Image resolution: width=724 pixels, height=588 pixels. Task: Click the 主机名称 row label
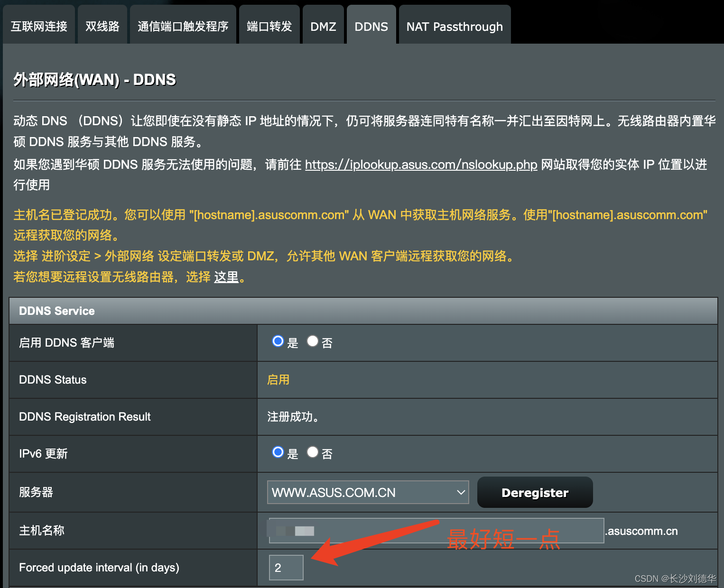pos(42,531)
